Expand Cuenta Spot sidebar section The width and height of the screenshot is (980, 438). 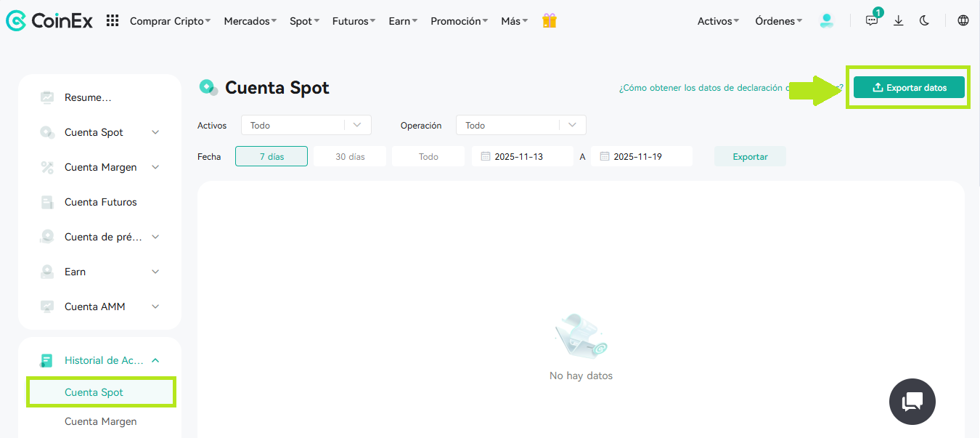pos(155,132)
